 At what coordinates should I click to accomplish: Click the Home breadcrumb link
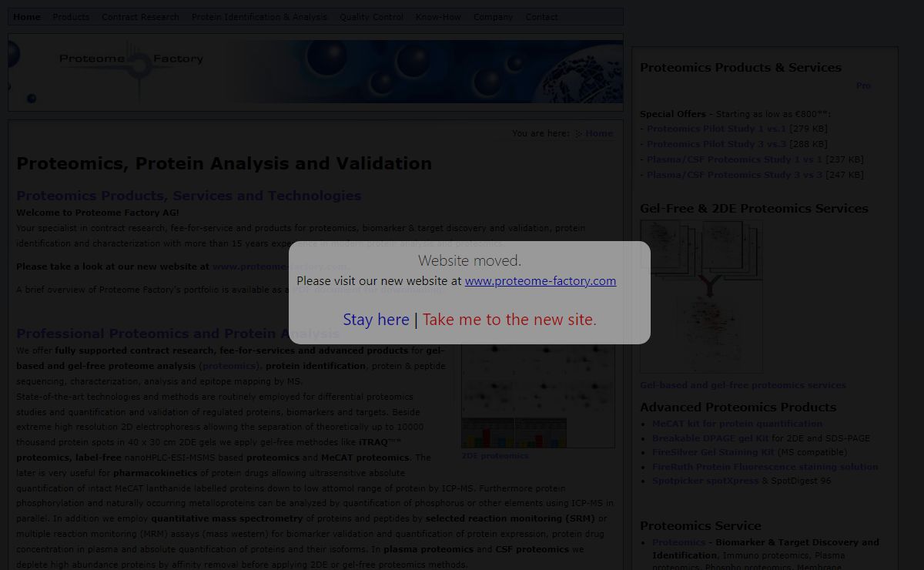[x=599, y=133]
